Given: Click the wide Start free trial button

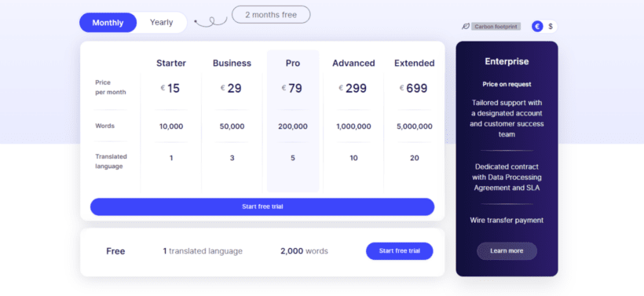Looking at the screenshot, I should click(x=262, y=206).
